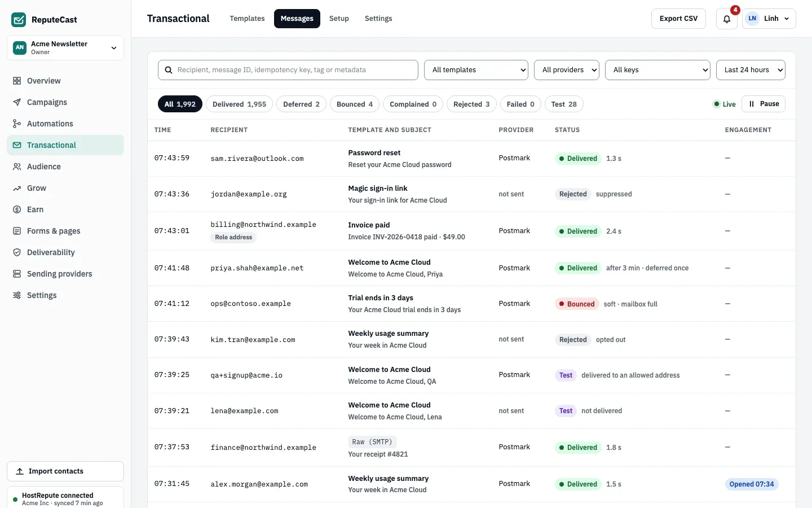Open the Earn section

(65, 209)
